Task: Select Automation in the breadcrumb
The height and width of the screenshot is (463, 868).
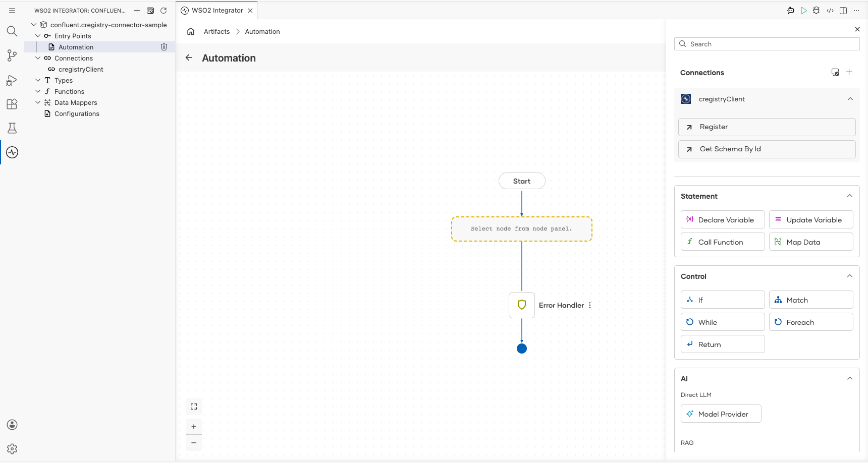Action: click(262, 31)
